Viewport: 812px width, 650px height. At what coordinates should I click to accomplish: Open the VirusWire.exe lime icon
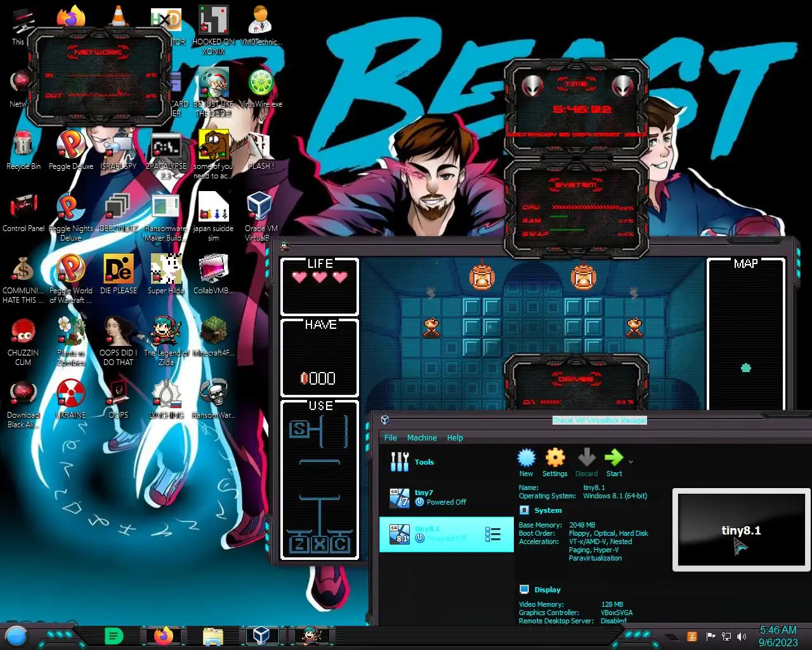point(260,88)
